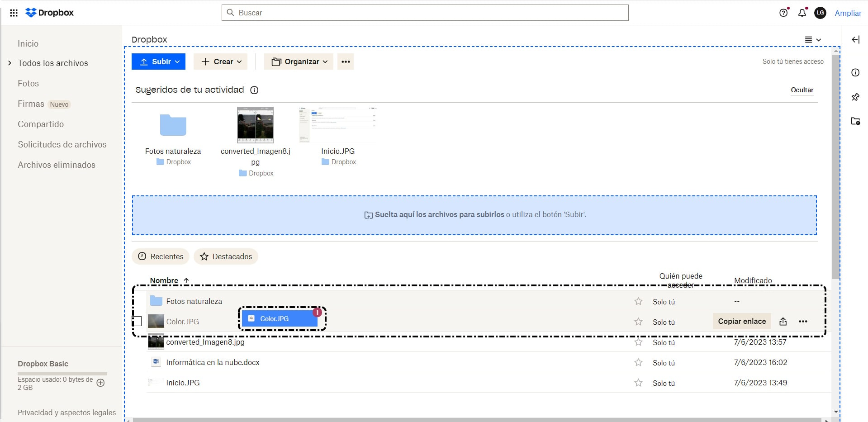Screen dimensions: 868x422
Task: Click Todos los archivos label
Action: click(x=53, y=63)
